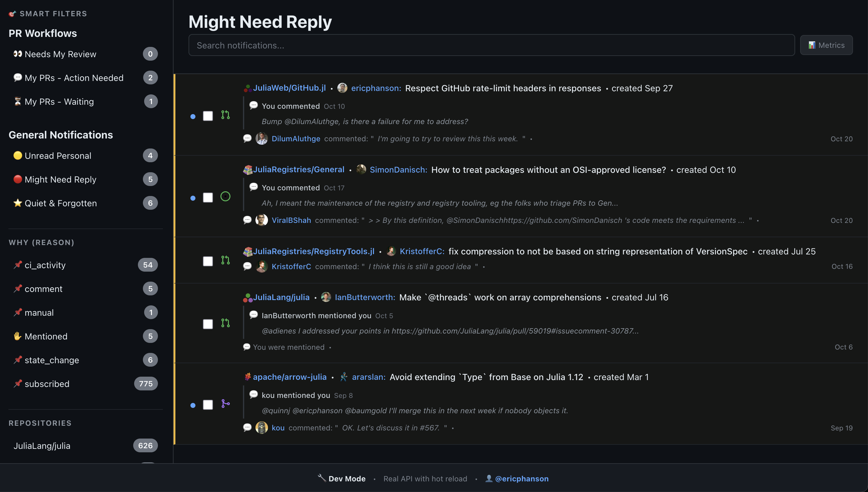868x492 pixels.
Task: Filter by ci_activity reason
Action: (x=45, y=265)
